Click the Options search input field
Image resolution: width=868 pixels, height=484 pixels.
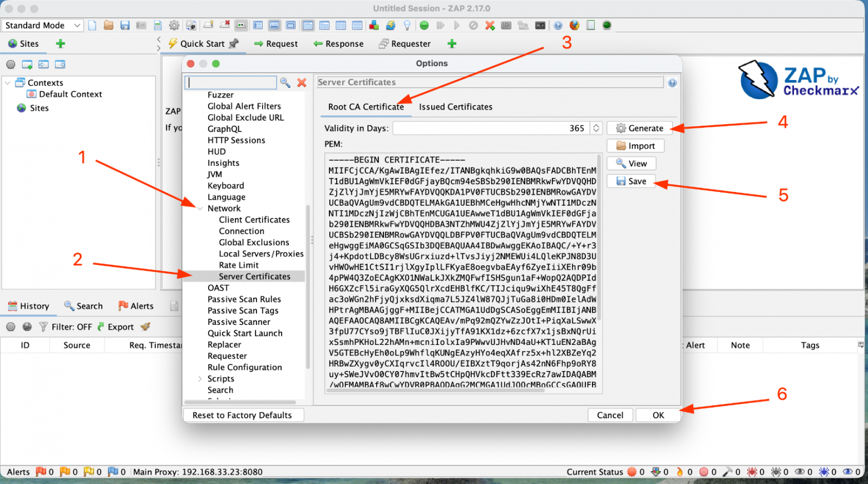click(230, 82)
